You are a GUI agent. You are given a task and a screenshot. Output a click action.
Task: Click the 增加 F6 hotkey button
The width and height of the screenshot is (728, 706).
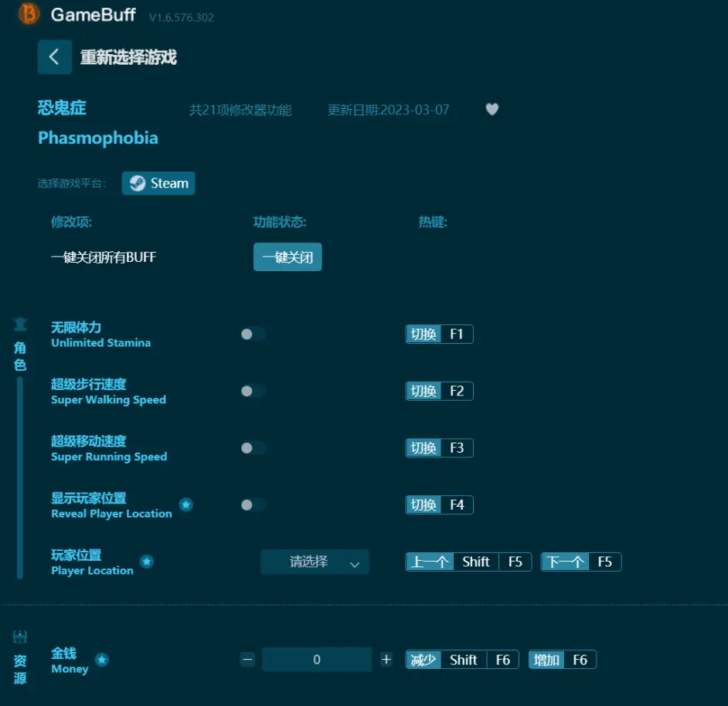click(x=563, y=660)
